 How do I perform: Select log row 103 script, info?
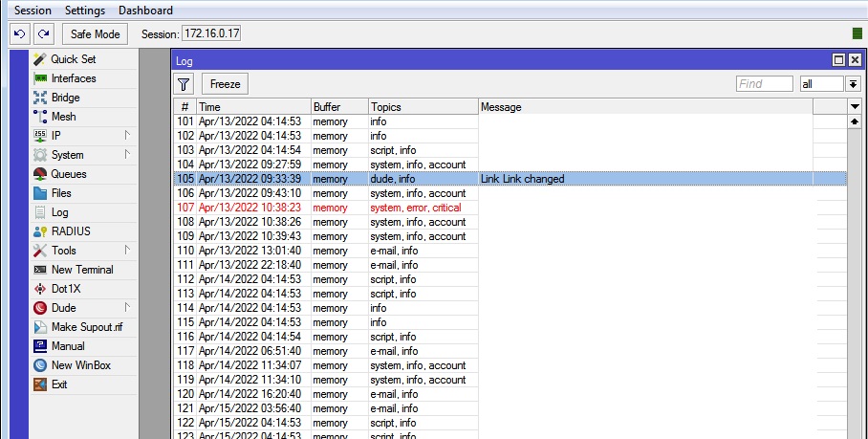click(x=510, y=150)
